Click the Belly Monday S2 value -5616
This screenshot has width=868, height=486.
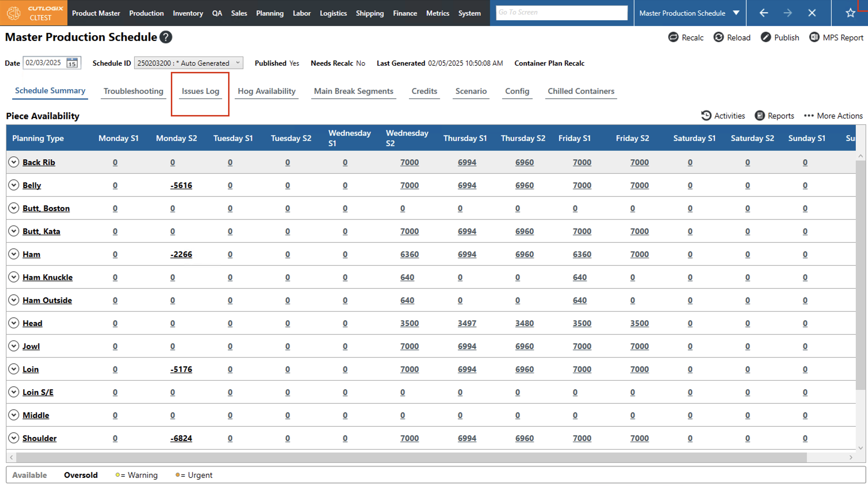click(181, 185)
